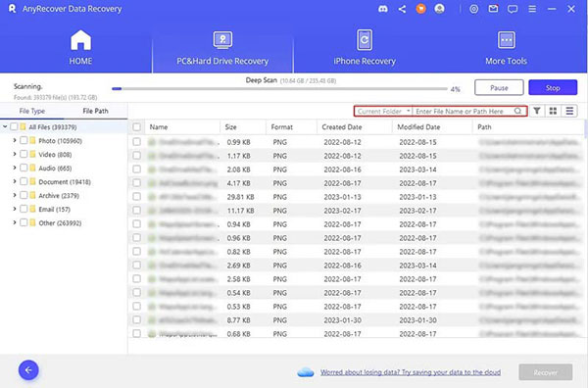The image size is (588, 388).
Task: Pause the deep scan
Action: 499,88
